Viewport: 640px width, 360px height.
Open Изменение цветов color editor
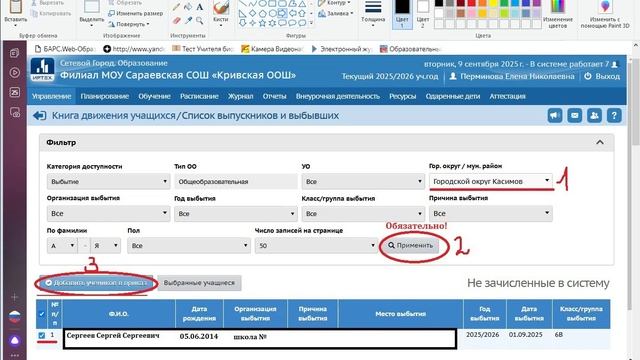click(x=558, y=14)
